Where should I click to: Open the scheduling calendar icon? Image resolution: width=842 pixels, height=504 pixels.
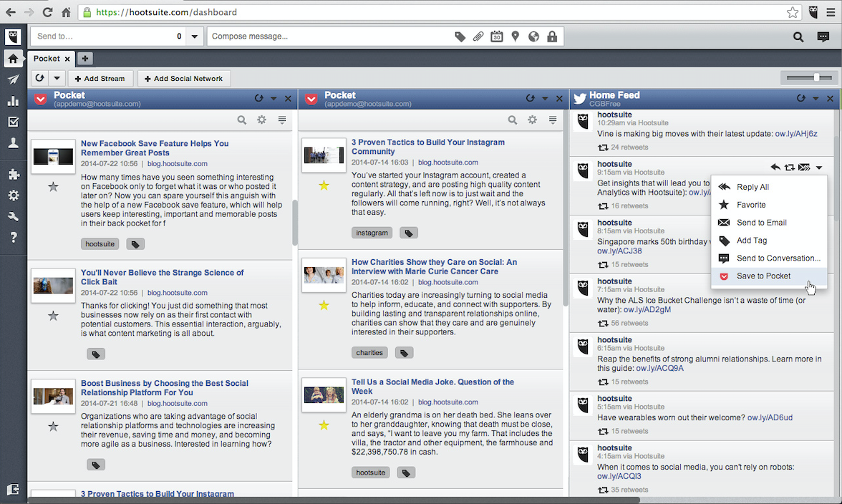tap(497, 37)
